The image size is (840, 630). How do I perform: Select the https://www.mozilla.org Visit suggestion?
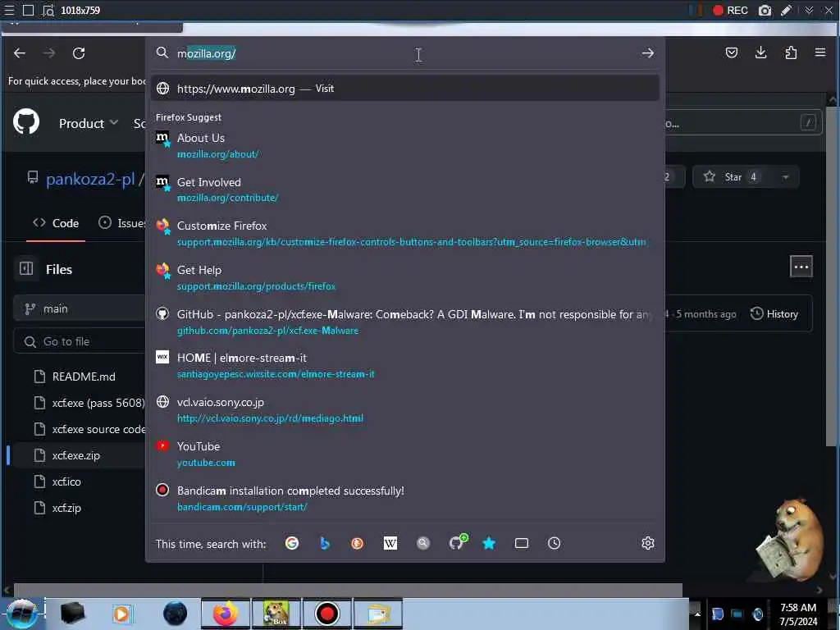405,89
